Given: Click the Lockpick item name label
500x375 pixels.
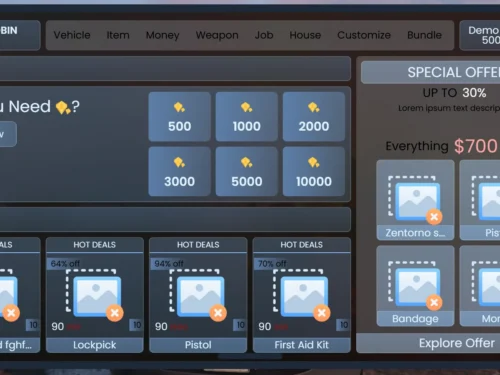Looking at the screenshot, I should [95, 345].
